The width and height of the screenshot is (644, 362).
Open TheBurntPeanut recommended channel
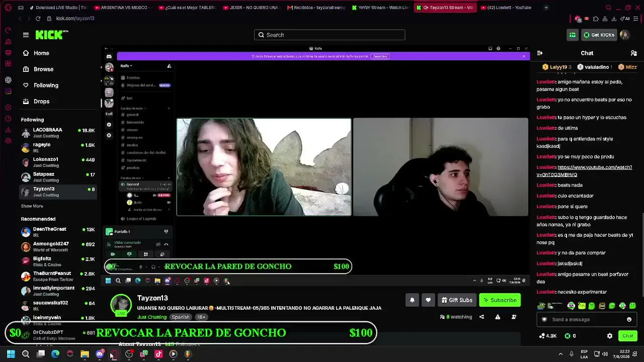(58, 276)
